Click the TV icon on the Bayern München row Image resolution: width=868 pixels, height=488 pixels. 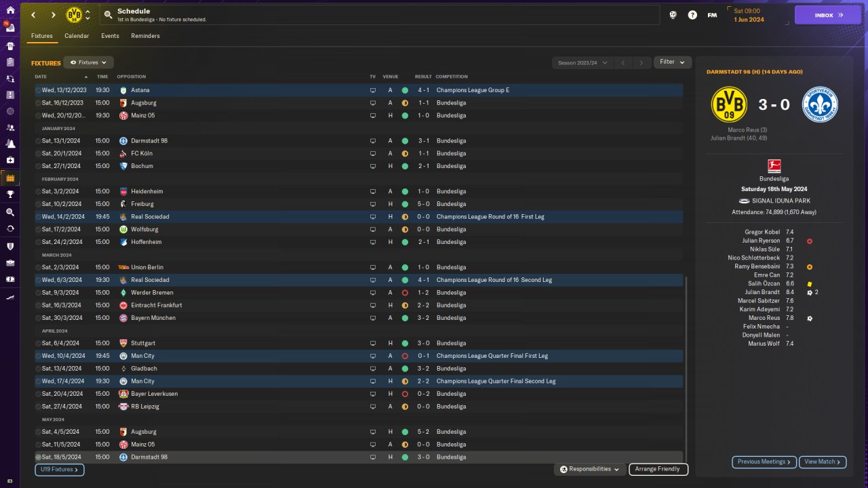372,318
